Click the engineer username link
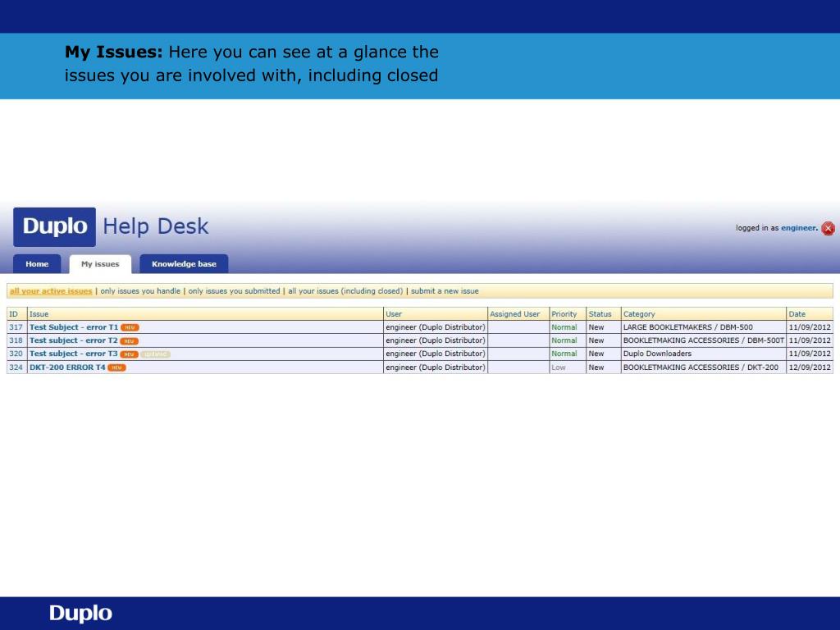This screenshot has width=840, height=630. pyautogui.click(x=799, y=228)
